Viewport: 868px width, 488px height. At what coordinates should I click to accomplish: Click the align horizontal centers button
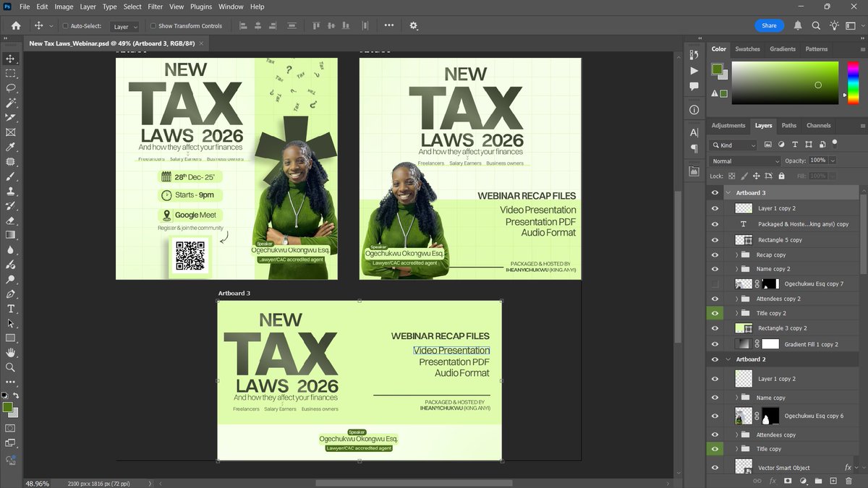click(x=258, y=25)
